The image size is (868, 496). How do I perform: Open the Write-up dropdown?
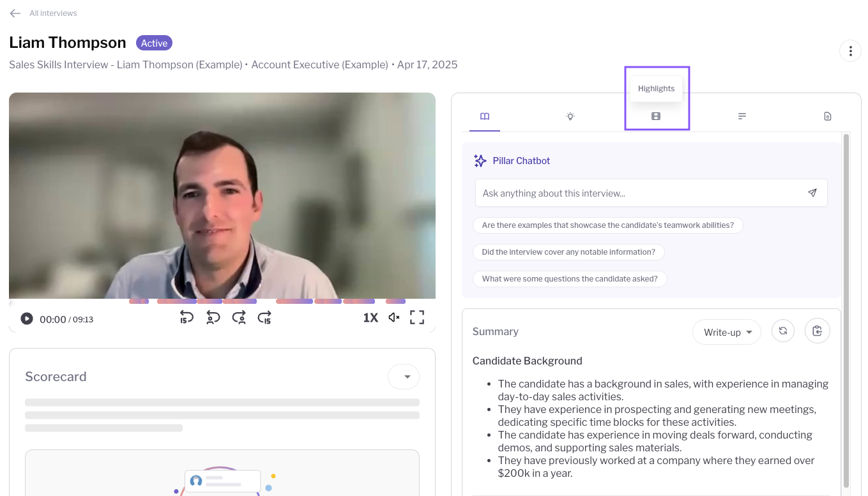(x=727, y=332)
